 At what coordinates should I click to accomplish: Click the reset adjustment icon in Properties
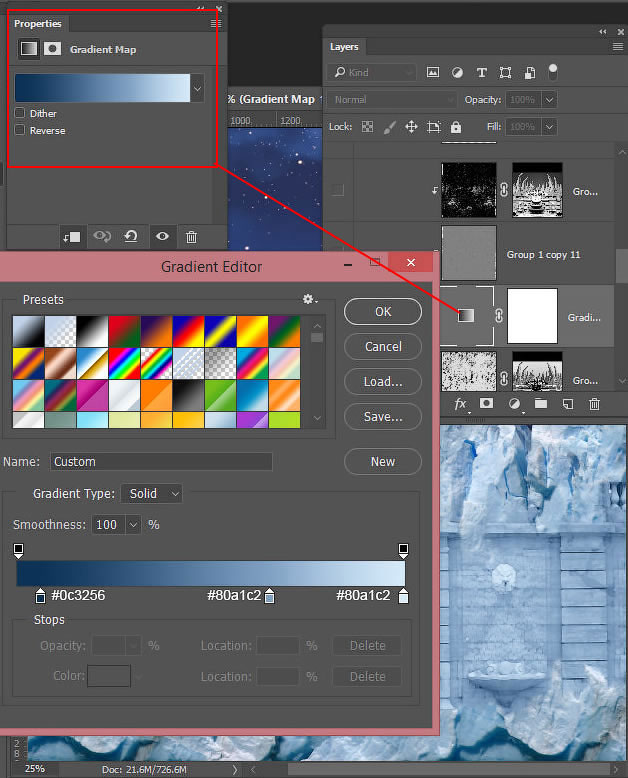click(x=131, y=236)
